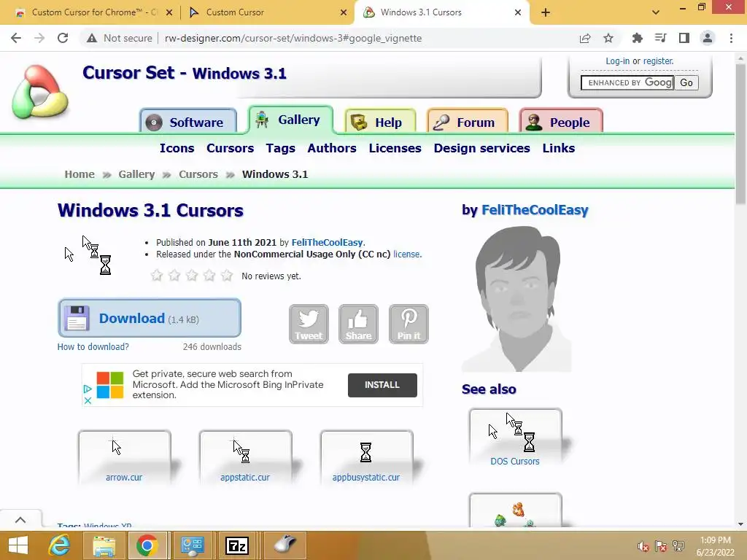Open Internet Explorer from the taskbar
747x560 pixels.
(x=60, y=545)
